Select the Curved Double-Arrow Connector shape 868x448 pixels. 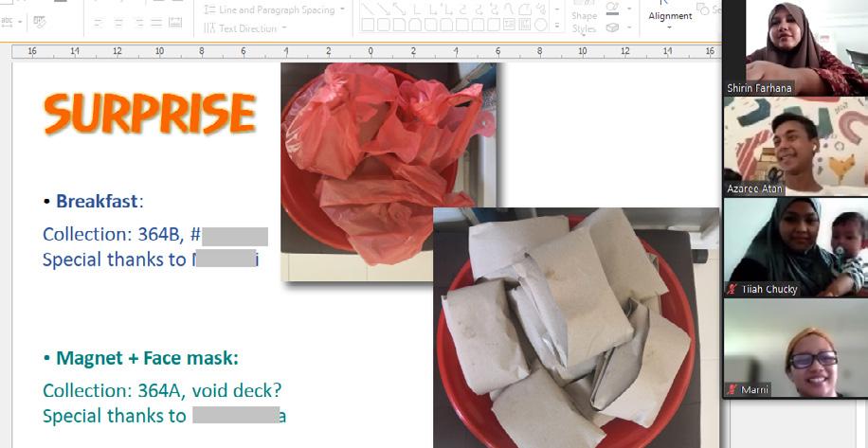tap(494, 9)
